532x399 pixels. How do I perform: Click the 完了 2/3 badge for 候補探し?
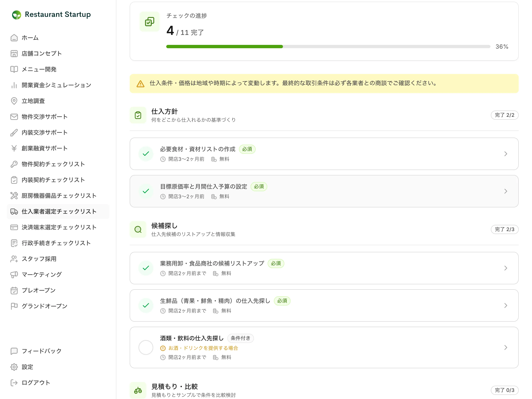click(505, 229)
